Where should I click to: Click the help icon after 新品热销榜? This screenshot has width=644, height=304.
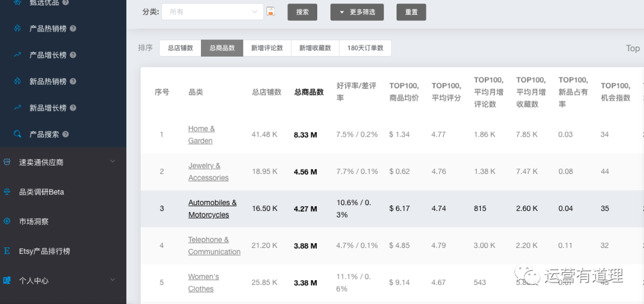[x=73, y=82]
